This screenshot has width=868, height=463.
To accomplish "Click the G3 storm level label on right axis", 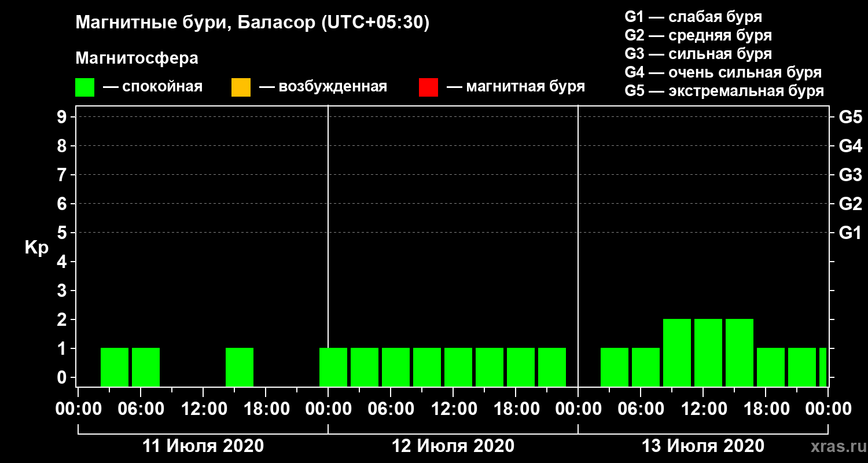I will (x=851, y=175).
